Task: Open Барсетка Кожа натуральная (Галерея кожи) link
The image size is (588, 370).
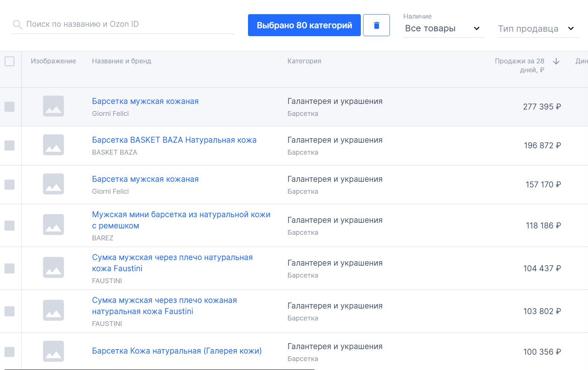Action: click(177, 351)
